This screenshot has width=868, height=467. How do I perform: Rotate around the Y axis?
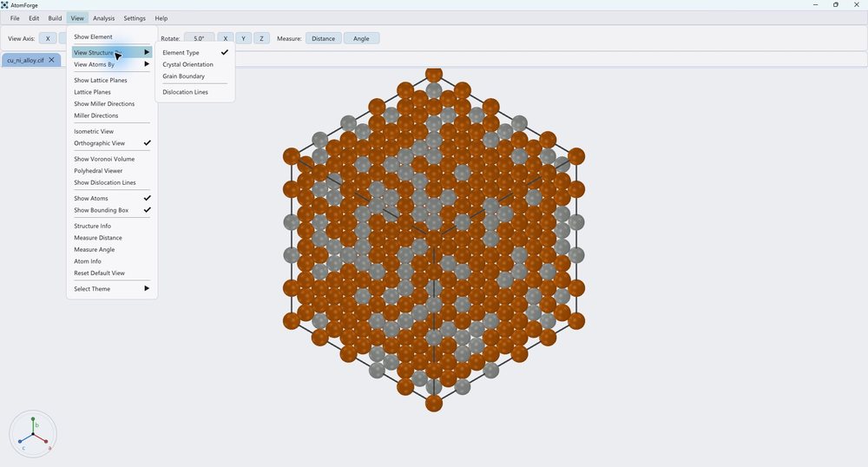(243, 39)
